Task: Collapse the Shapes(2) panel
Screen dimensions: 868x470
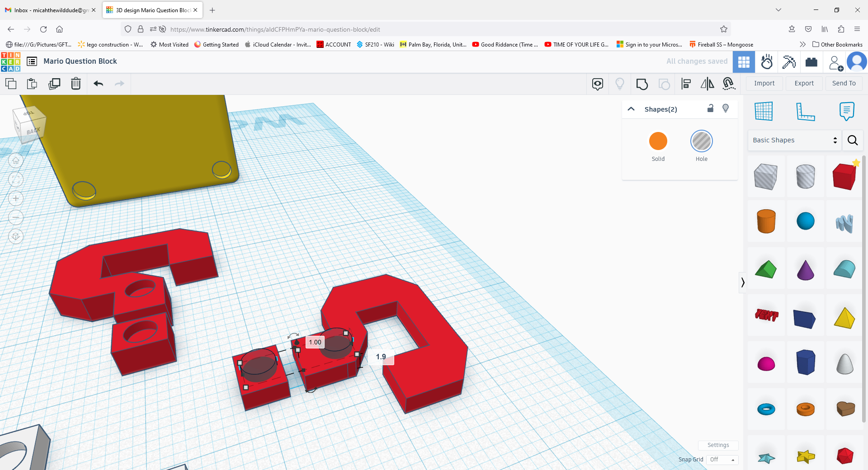Action: [631, 109]
